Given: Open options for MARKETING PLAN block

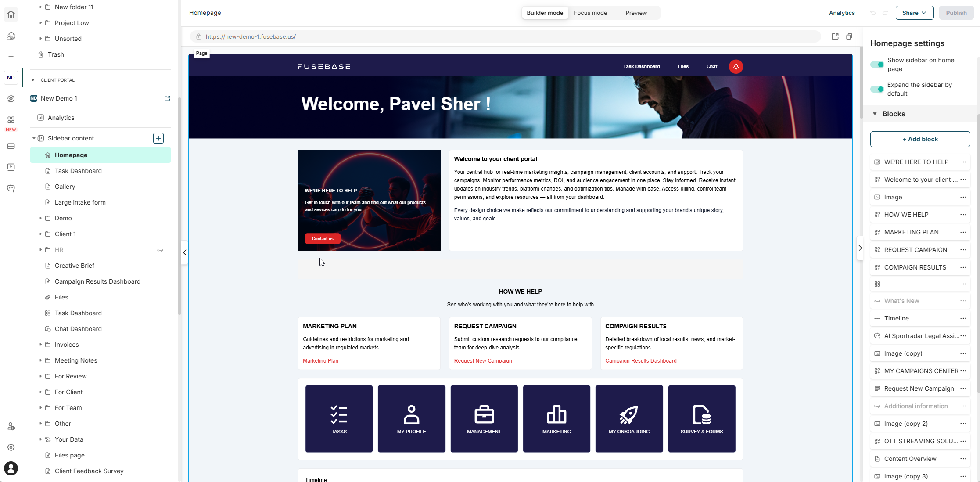Looking at the screenshot, I should [x=963, y=232].
